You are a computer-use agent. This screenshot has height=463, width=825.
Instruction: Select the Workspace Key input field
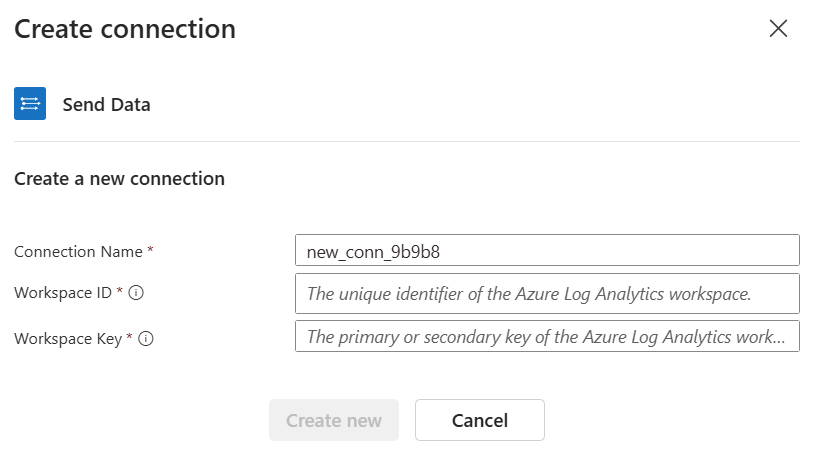click(547, 336)
